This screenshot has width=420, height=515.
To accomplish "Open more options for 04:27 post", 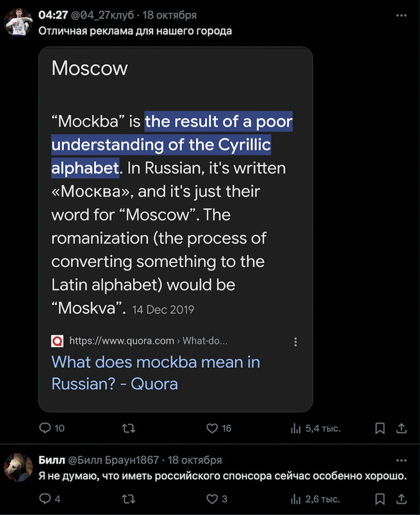I will (401, 16).
